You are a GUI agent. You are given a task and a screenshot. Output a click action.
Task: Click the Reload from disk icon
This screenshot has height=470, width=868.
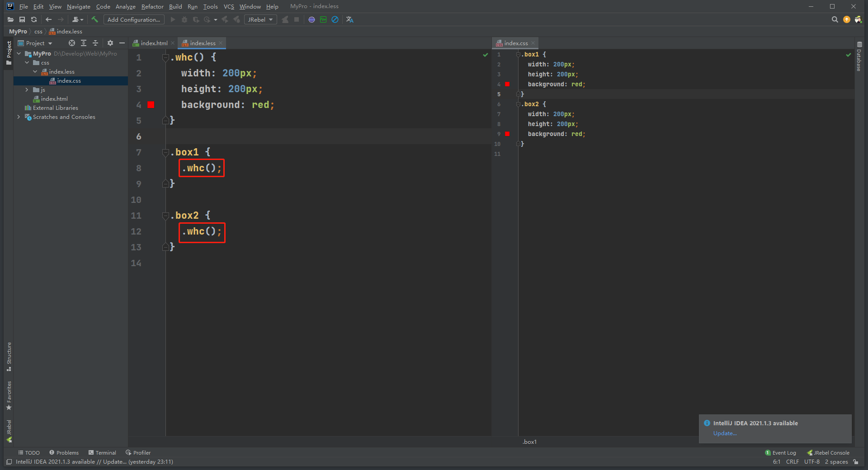click(34, 19)
